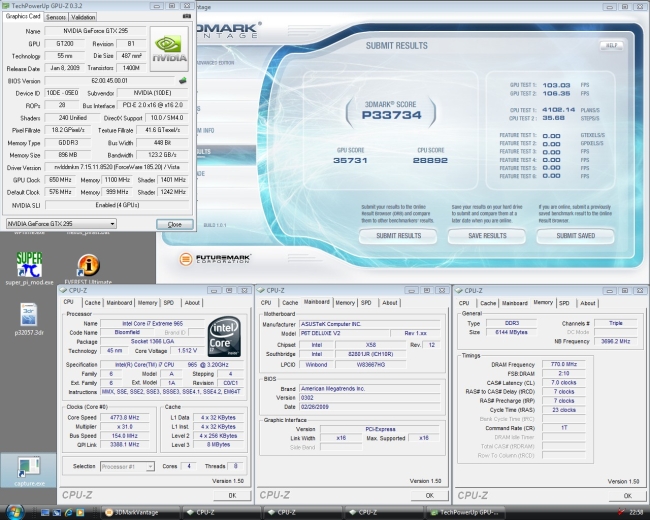This screenshot has width=650, height=520.
Task: Open EVEREST Ultimate desktop shortcut
Action: tap(88, 269)
